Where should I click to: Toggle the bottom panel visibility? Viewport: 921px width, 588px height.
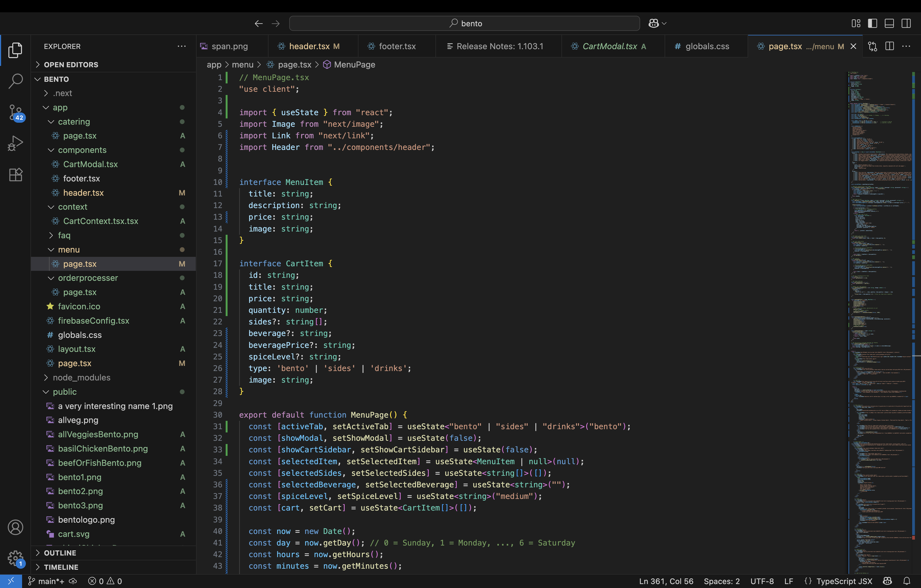(x=889, y=23)
